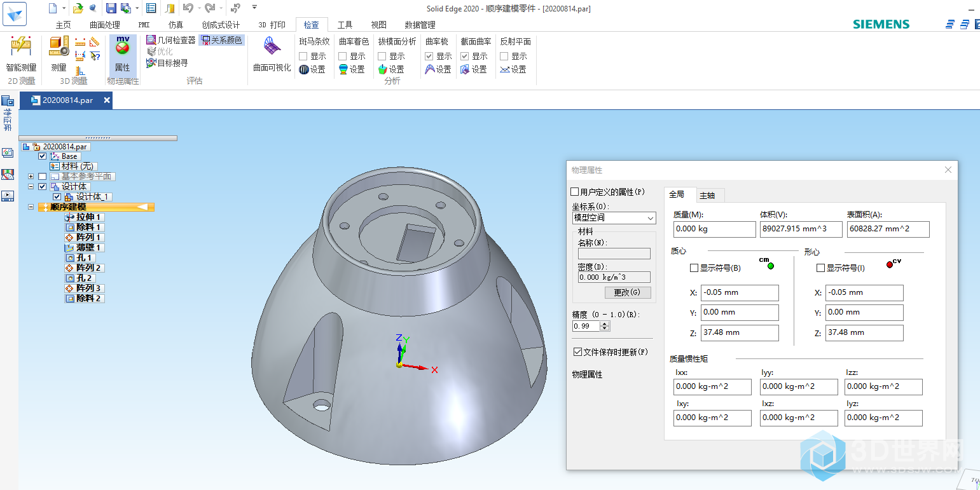The image size is (980, 490).
Task: Switch to the 曲面处理 ribbon tab
Action: tap(105, 25)
